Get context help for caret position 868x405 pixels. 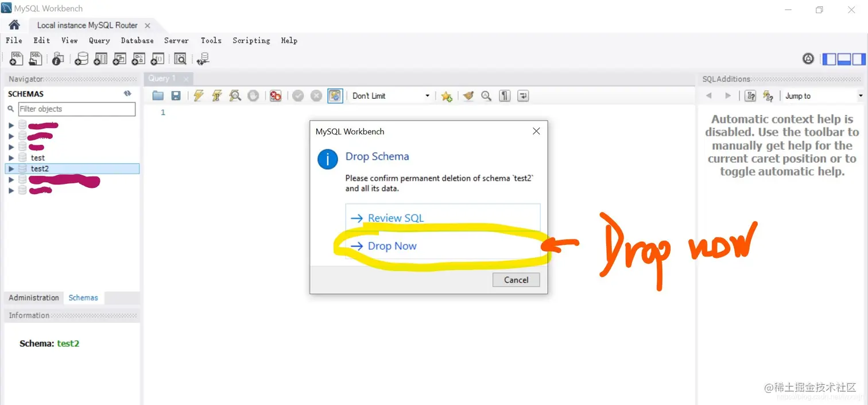click(x=750, y=96)
